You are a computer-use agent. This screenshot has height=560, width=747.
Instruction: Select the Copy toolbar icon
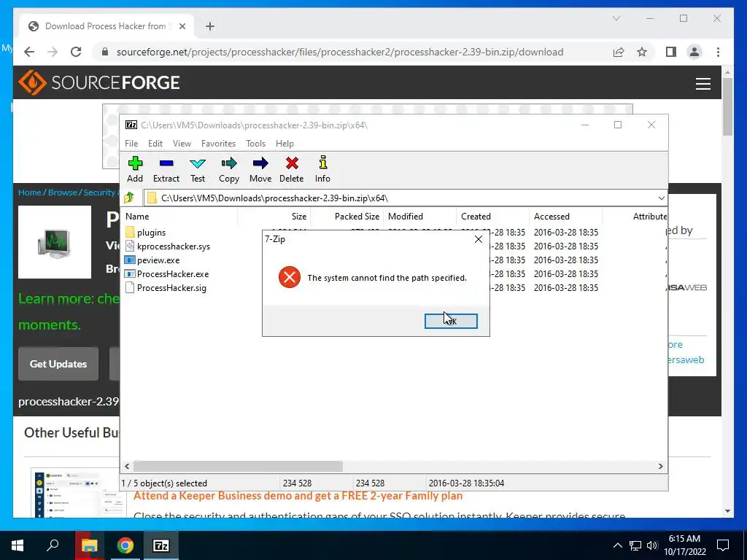click(228, 163)
